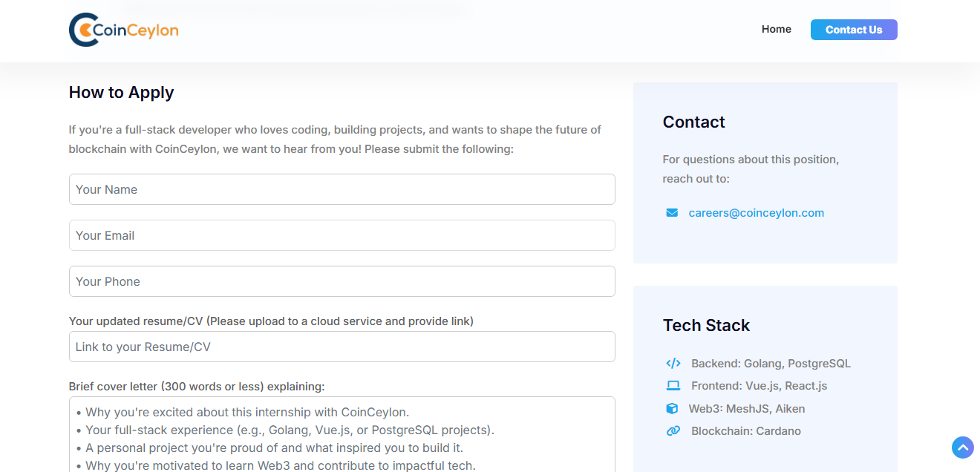The height and width of the screenshot is (472, 980).
Task: Open the careers@coinceylon.com email link
Action: pyautogui.click(x=756, y=213)
